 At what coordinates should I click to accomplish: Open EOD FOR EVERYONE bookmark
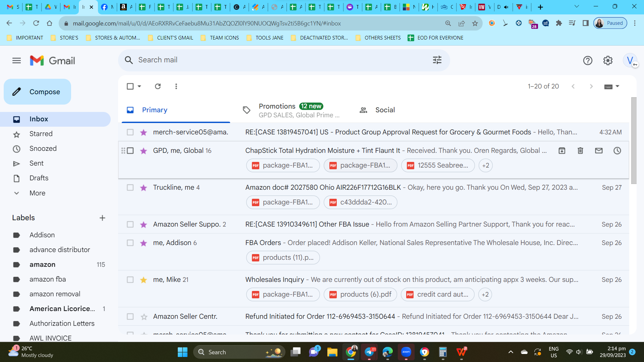pos(435,38)
